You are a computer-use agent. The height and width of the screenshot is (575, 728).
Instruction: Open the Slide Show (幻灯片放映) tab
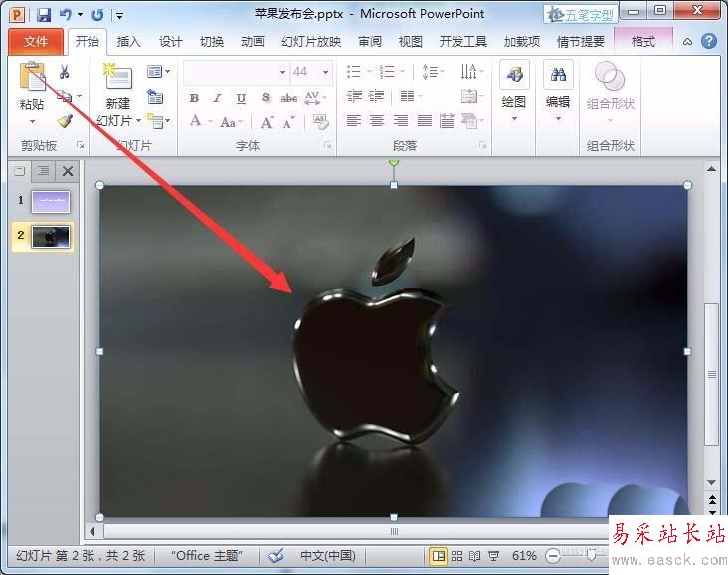coord(311,42)
